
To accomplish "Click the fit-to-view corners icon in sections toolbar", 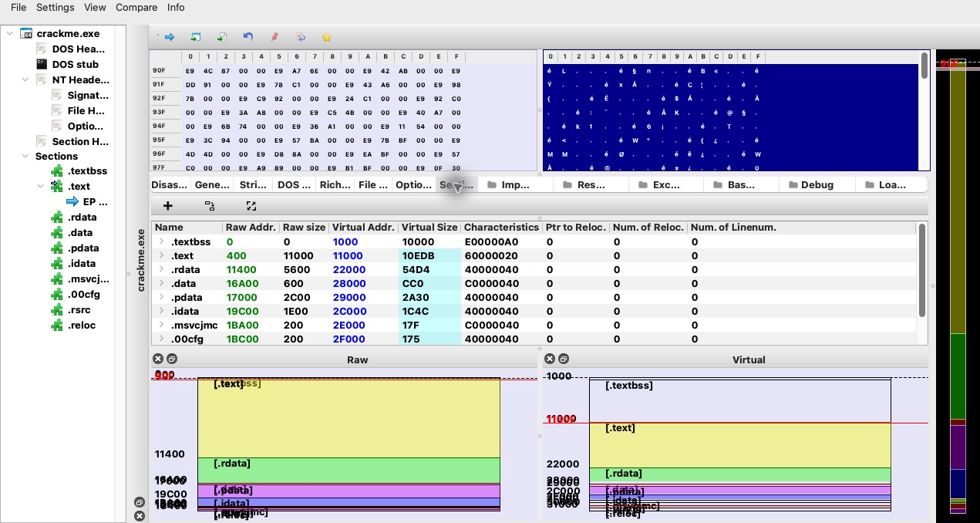I will tap(251, 206).
